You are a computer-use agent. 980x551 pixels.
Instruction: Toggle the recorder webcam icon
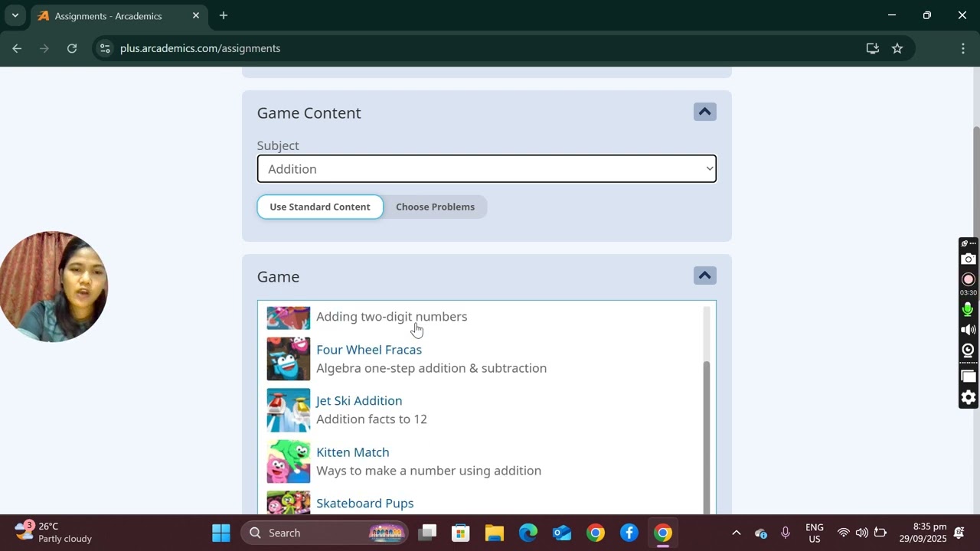click(969, 350)
